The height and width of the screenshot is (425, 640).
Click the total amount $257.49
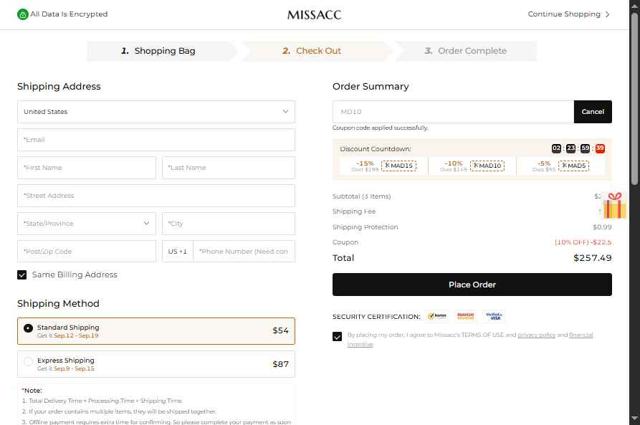[x=592, y=258]
